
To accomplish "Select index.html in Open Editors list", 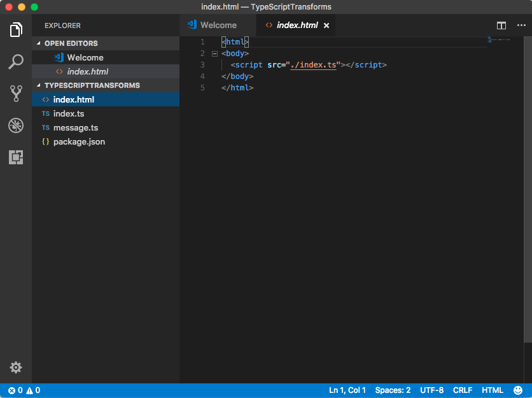I will point(106,72).
